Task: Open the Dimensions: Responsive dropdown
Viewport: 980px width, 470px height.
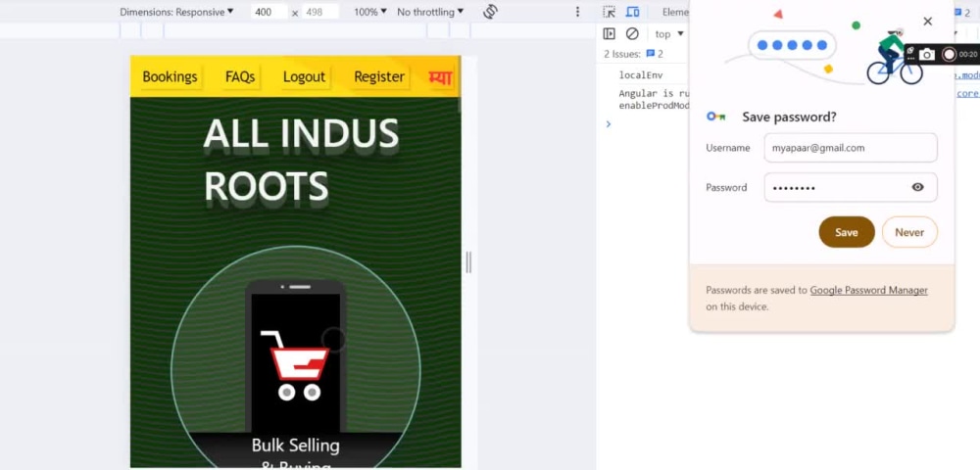Action: click(x=176, y=12)
